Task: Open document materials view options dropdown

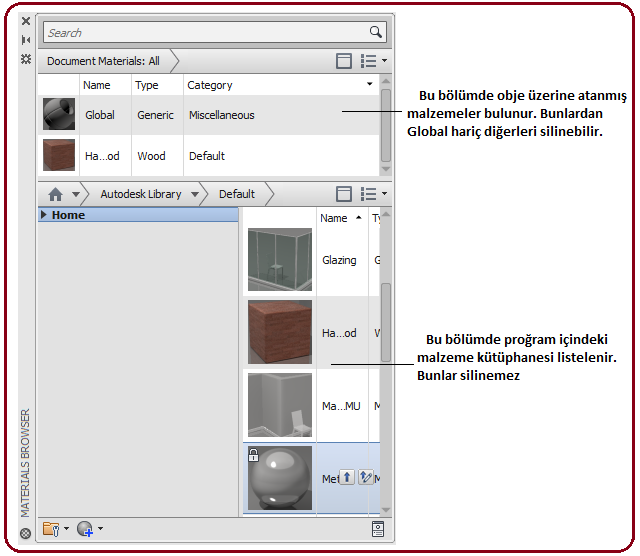Action: click(x=373, y=61)
